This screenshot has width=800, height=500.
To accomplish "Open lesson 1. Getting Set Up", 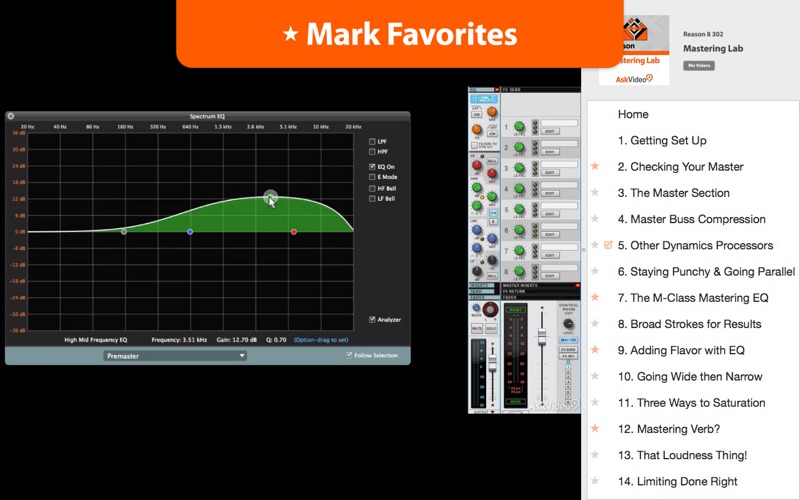I will (x=662, y=140).
